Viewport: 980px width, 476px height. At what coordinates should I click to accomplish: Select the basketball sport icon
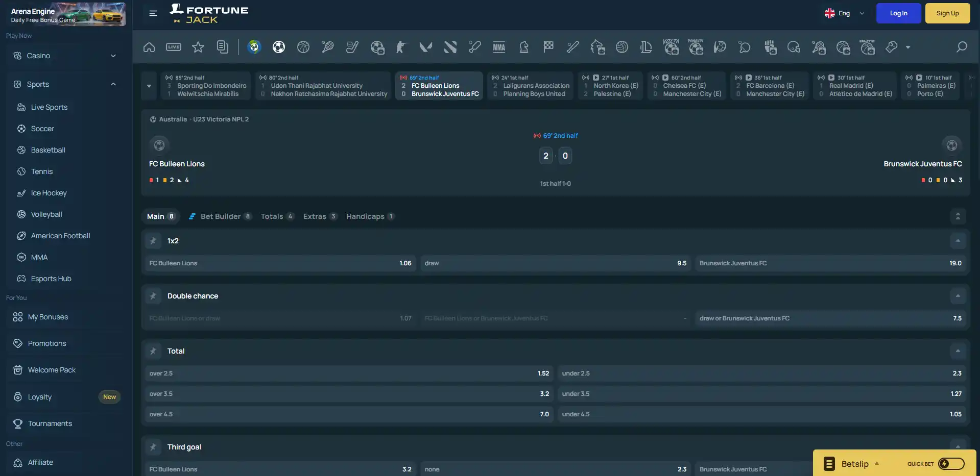click(x=303, y=47)
